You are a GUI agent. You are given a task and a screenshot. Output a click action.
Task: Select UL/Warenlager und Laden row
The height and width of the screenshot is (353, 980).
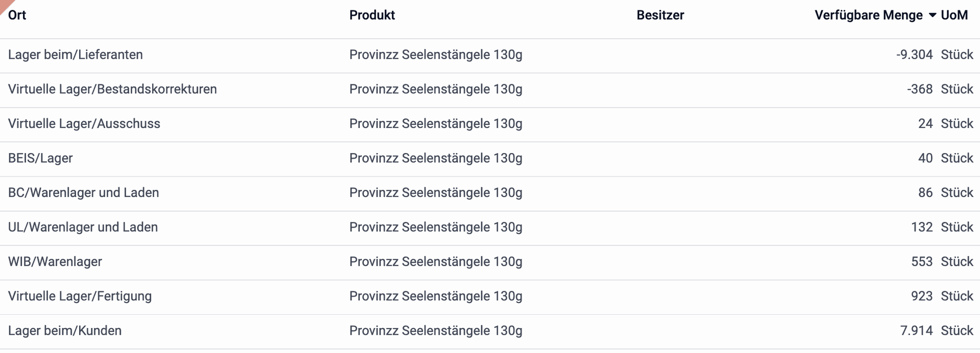(x=490, y=228)
